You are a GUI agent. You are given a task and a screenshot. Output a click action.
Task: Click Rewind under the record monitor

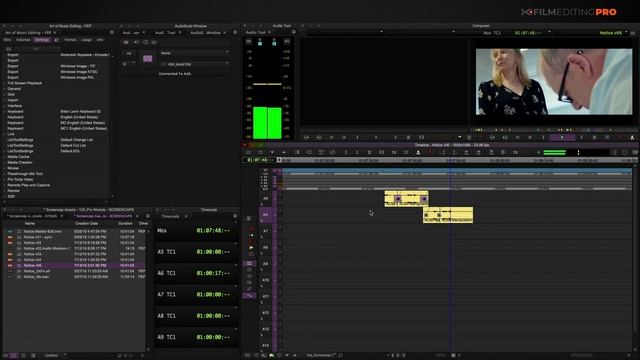click(x=492, y=138)
